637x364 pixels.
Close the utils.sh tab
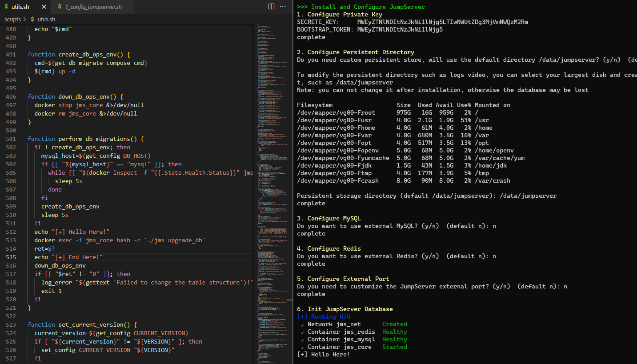point(43,7)
